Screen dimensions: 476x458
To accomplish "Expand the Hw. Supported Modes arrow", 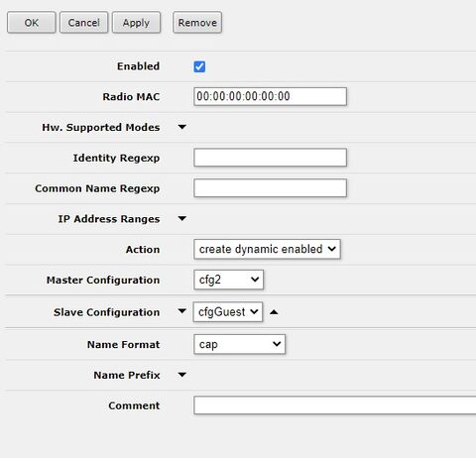I will [182, 127].
